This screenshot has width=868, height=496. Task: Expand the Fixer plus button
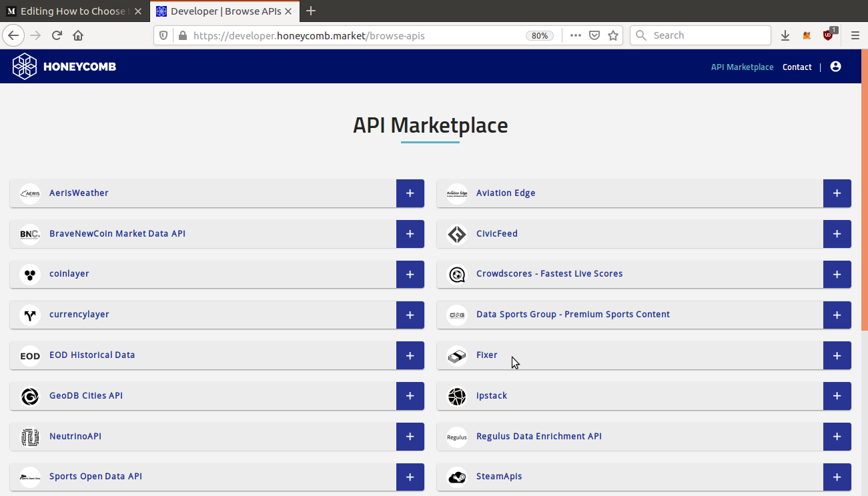pos(837,355)
